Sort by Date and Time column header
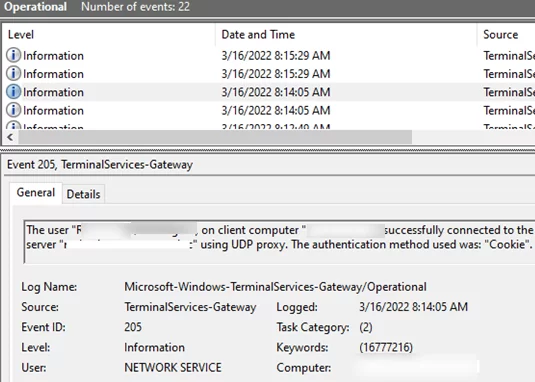Screen dimensions: 535x382 click(x=346, y=34)
